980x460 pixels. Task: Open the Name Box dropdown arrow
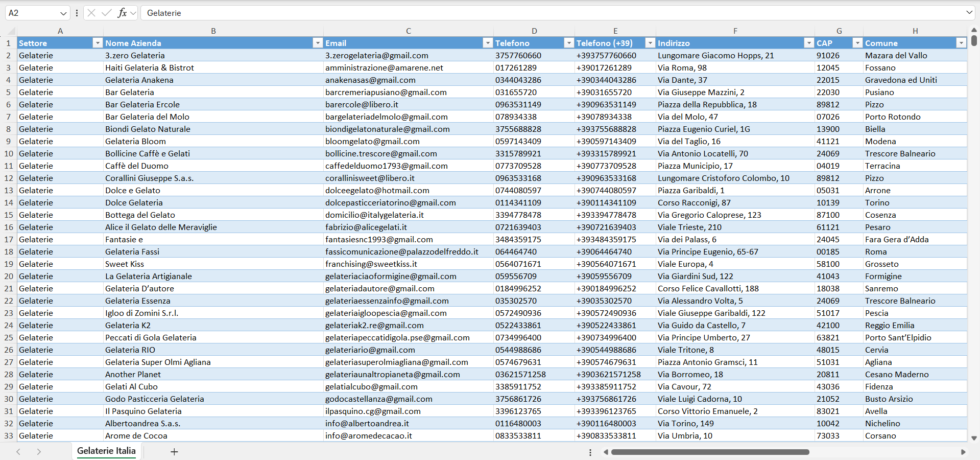pos(63,13)
